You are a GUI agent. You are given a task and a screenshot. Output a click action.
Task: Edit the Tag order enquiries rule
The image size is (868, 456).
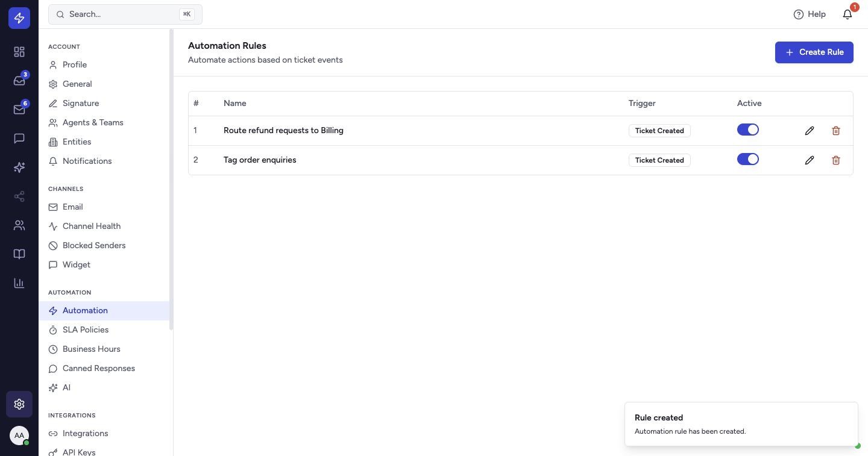coord(810,160)
